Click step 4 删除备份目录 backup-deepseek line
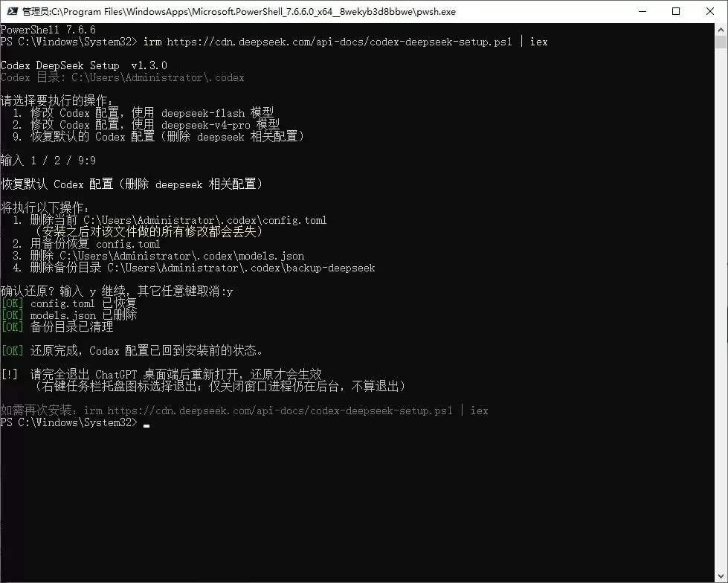Screen dimensions: 728x583 193,268
